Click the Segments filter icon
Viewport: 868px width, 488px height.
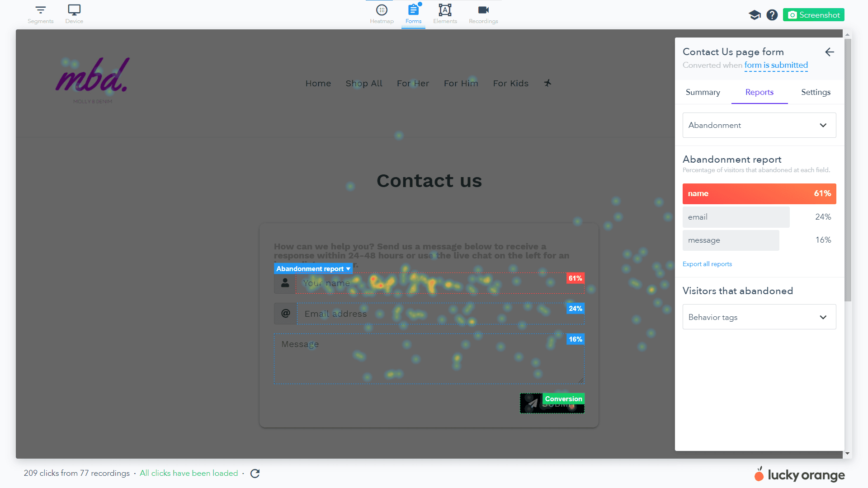pyautogui.click(x=40, y=10)
